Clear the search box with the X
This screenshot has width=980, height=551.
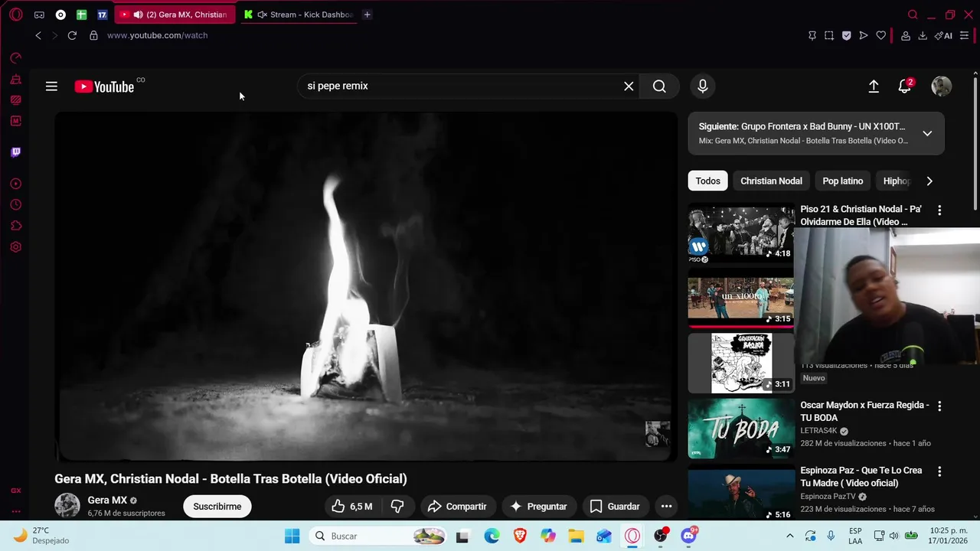coord(629,86)
